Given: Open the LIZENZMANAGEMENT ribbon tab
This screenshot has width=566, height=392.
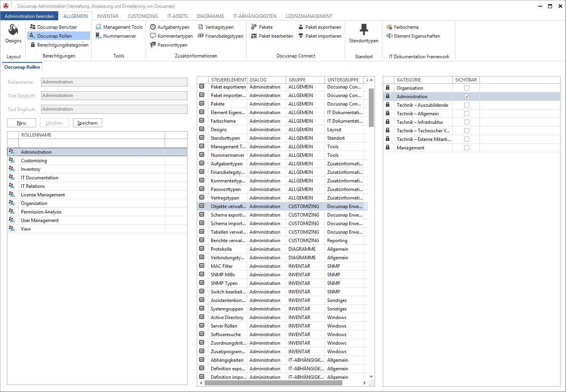Looking at the screenshot, I should (x=309, y=16).
